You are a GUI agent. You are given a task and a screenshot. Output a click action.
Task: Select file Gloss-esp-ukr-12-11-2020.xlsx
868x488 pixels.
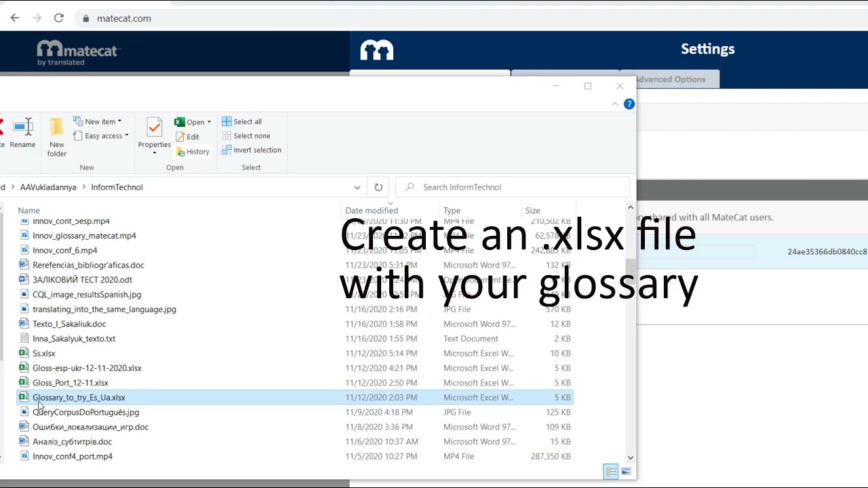tap(87, 368)
